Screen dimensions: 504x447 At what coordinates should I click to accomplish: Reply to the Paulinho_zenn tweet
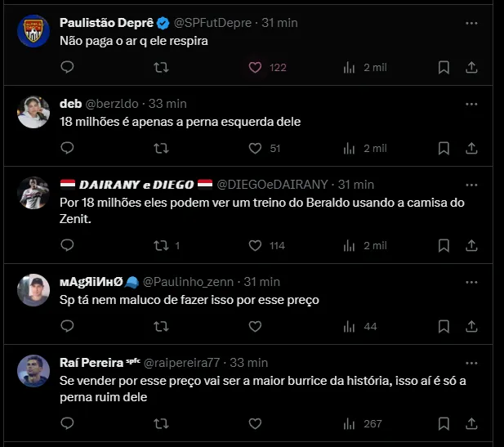(x=68, y=326)
